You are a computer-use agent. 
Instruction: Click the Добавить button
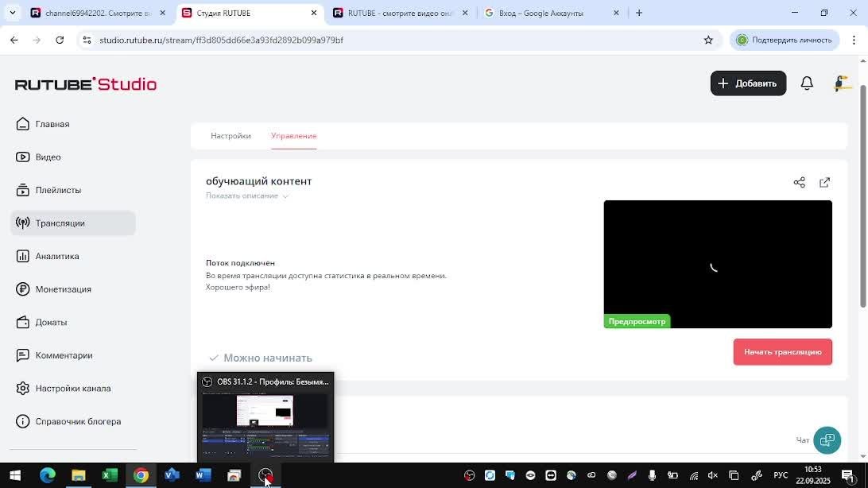(x=748, y=83)
